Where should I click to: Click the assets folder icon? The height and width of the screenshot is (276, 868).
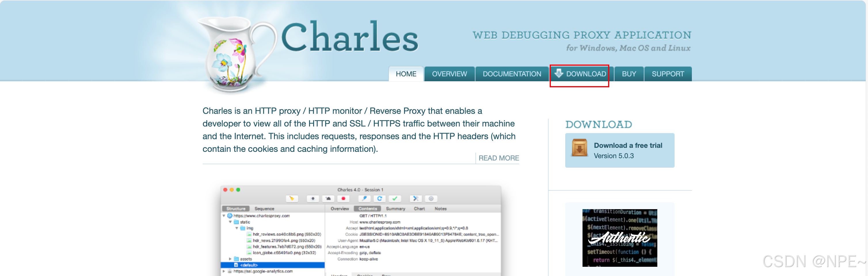coord(236,259)
